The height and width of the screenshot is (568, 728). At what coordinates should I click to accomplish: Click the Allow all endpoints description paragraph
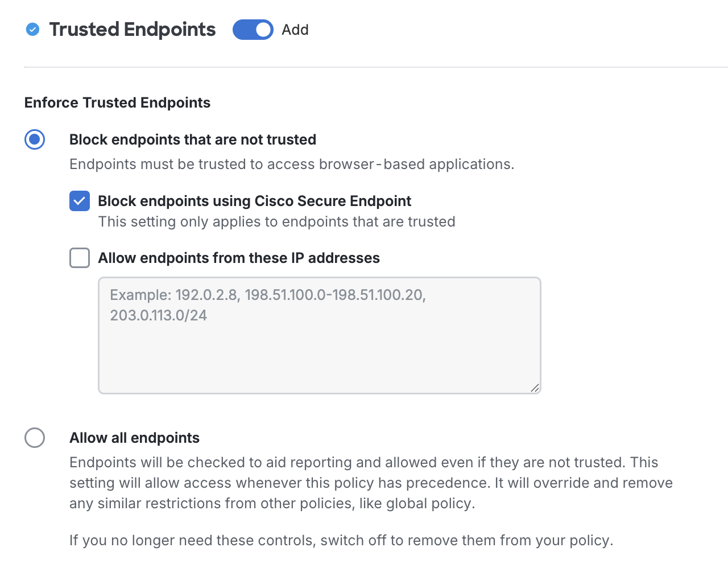(x=370, y=482)
